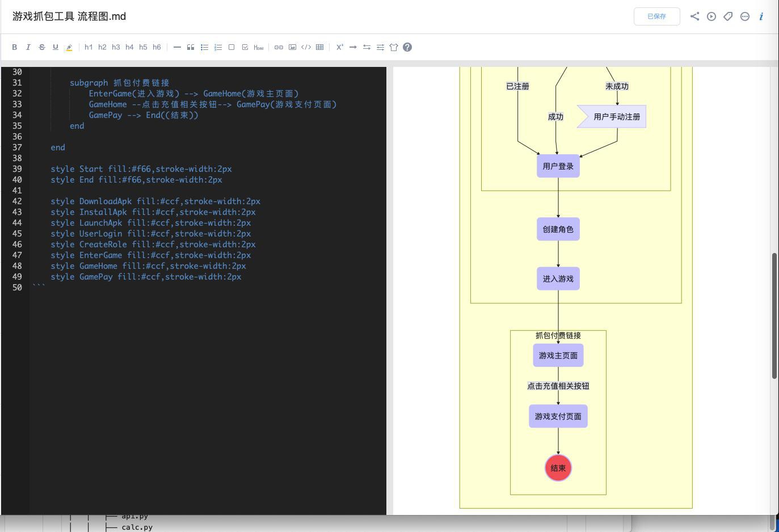Click the line-spacing adjust toolbar icon
Screen dimensions: 779x532
coord(380,47)
